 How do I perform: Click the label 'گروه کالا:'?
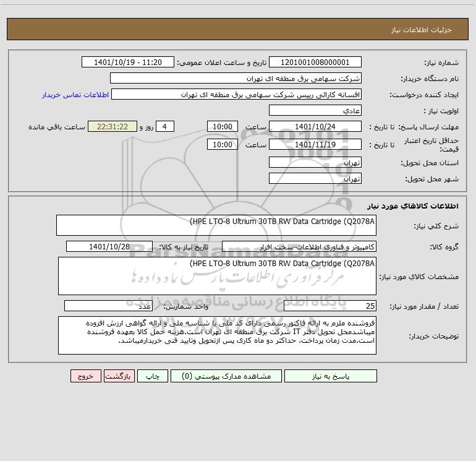coord(444,247)
